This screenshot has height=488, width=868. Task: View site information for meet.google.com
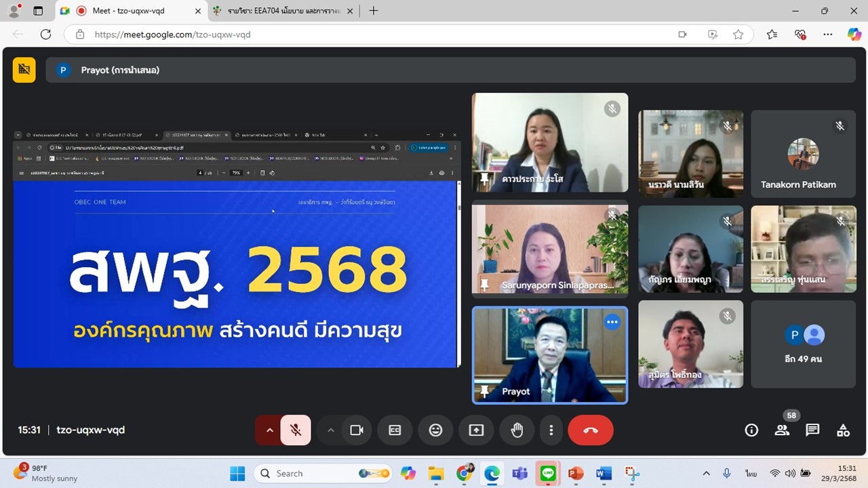click(80, 35)
